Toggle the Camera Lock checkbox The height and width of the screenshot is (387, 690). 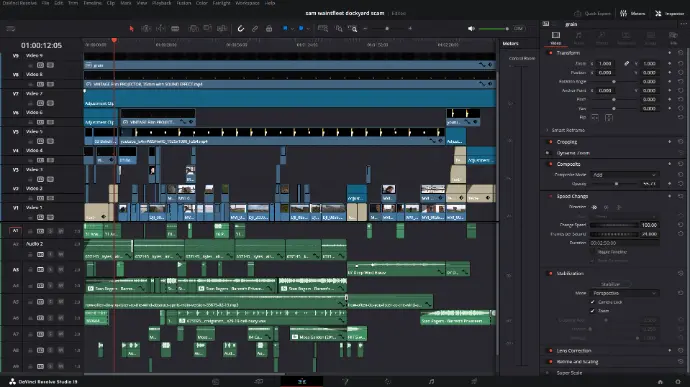point(592,302)
